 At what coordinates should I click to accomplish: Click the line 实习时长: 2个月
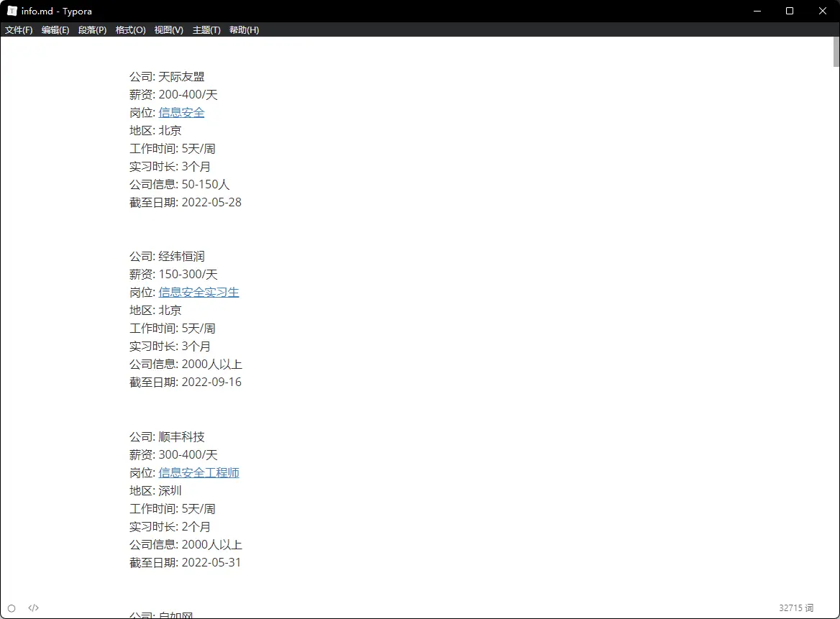tap(170, 527)
